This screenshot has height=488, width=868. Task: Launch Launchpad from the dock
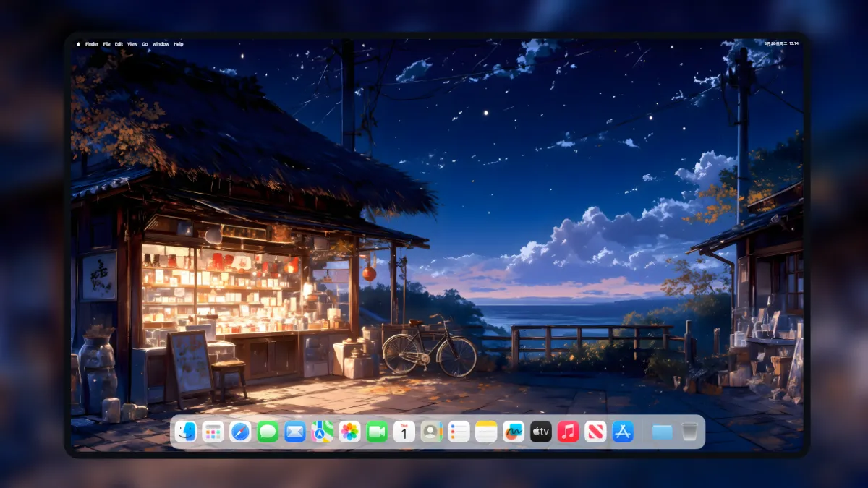click(x=213, y=432)
